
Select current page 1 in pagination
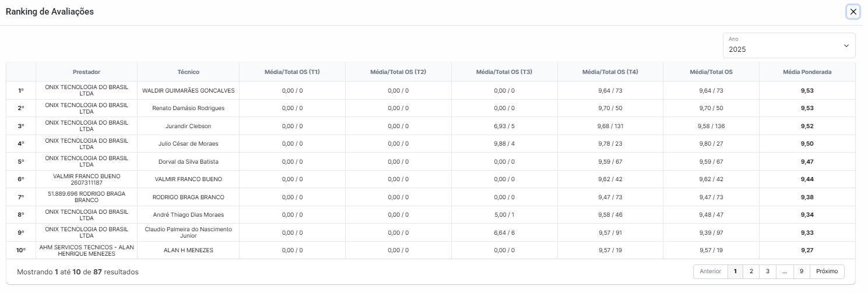(735, 271)
